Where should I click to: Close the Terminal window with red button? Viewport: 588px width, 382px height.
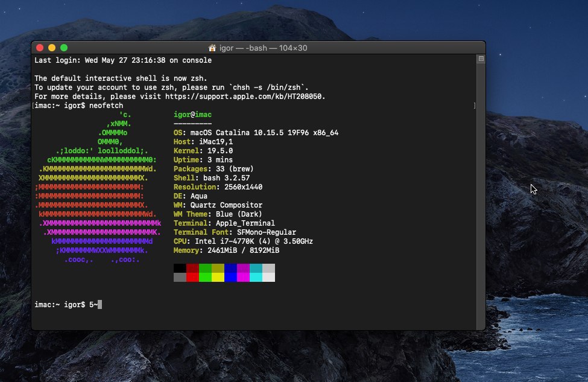click(40, 48)
